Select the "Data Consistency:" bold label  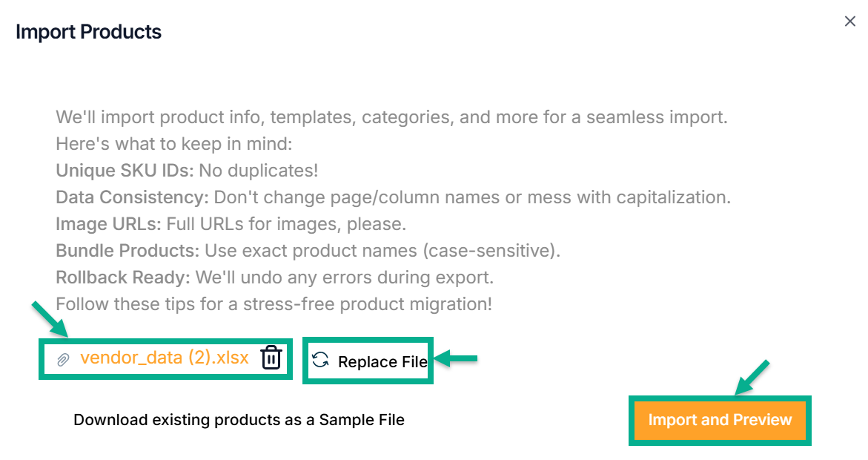133,197
